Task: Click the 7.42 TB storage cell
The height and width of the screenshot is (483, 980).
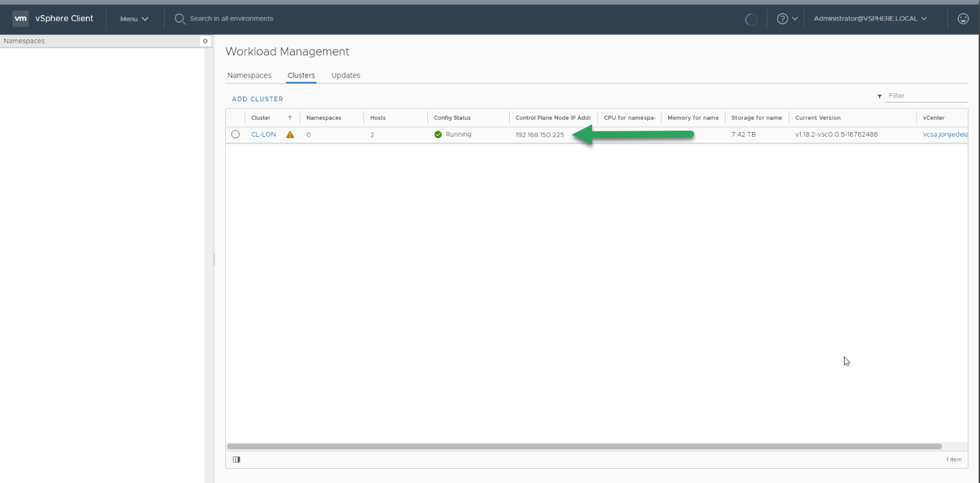Action: (x=743, y=135)
